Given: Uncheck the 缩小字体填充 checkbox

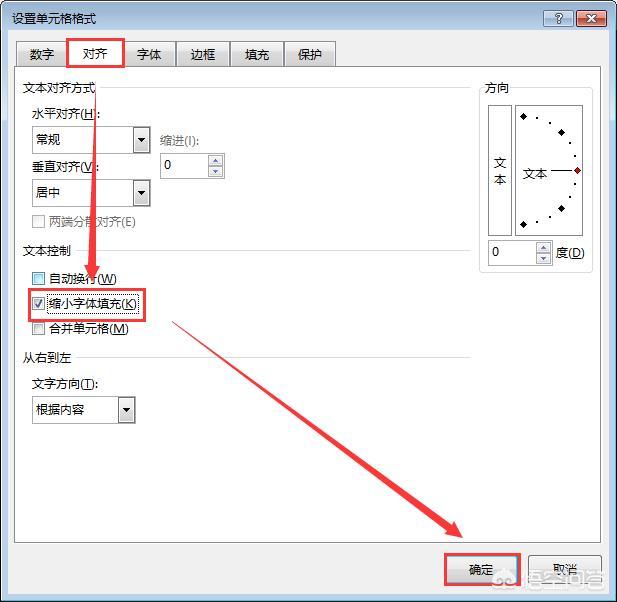Looking at the screenshot, I should [38, 303].
